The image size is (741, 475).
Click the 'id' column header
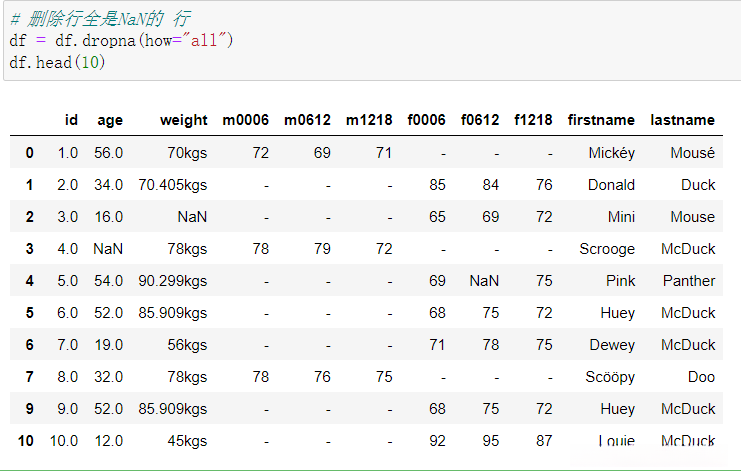pyautogui.click(x=71, y=120)
